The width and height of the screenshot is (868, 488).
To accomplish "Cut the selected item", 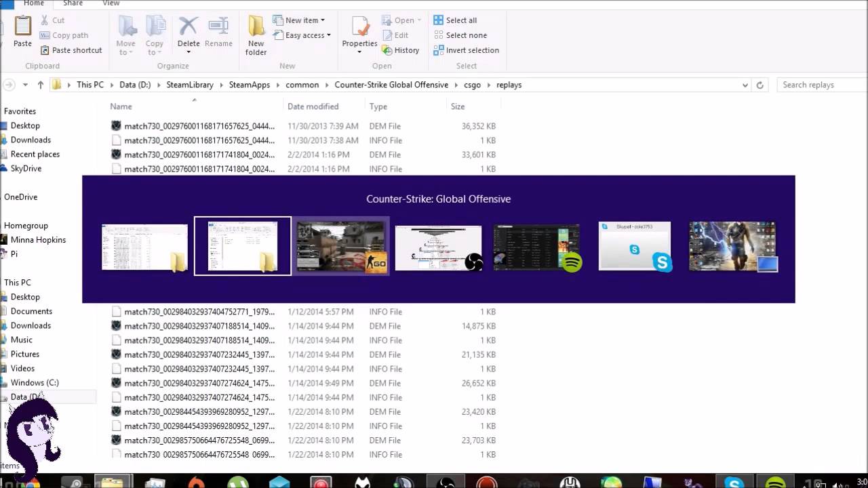I will (x=52, y=20).
